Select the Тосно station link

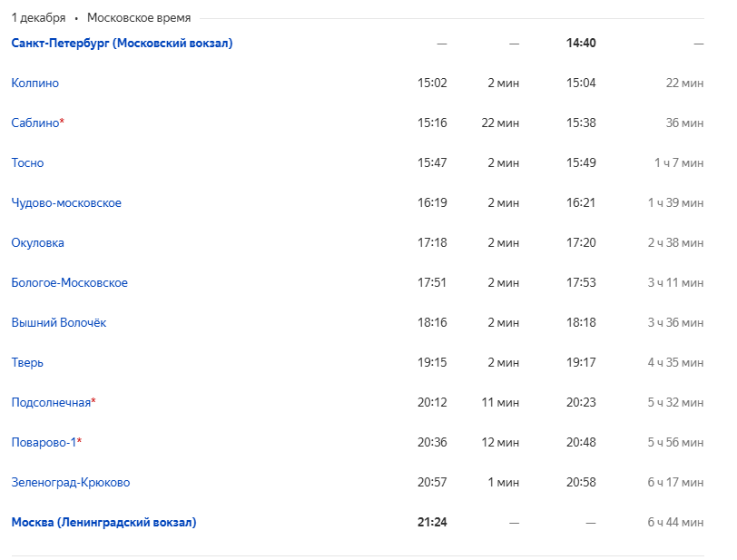click(x=27, y=162)
